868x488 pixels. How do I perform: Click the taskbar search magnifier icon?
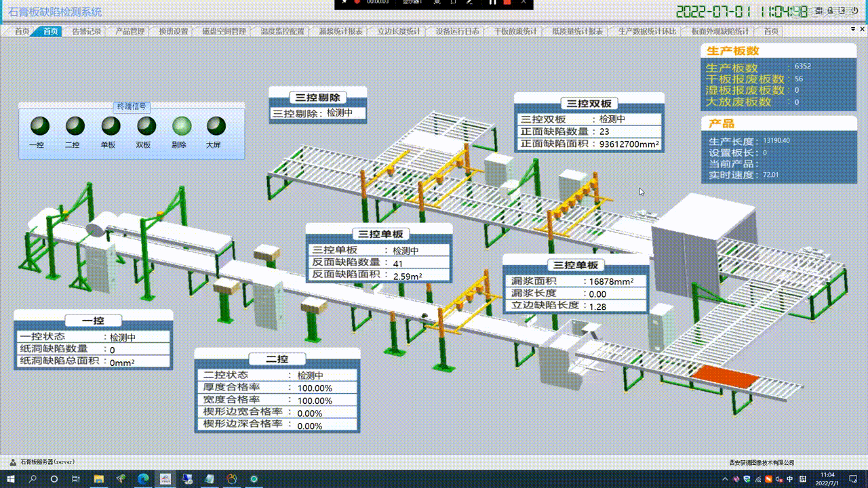point(33,479)
